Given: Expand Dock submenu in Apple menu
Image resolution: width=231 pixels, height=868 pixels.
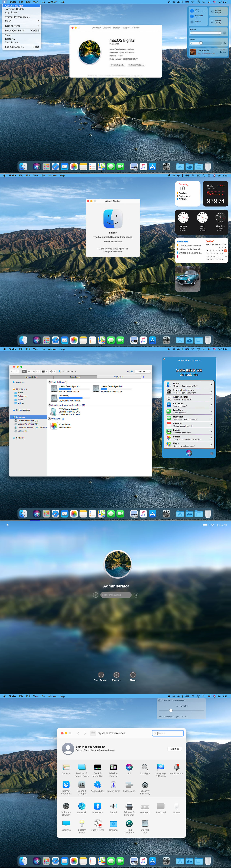Looking at the screenshot, I should (21, 21).
